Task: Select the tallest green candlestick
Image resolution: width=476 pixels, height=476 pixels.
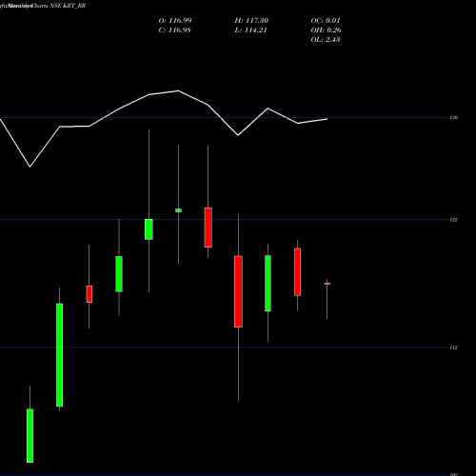Action: click(59, 355)
